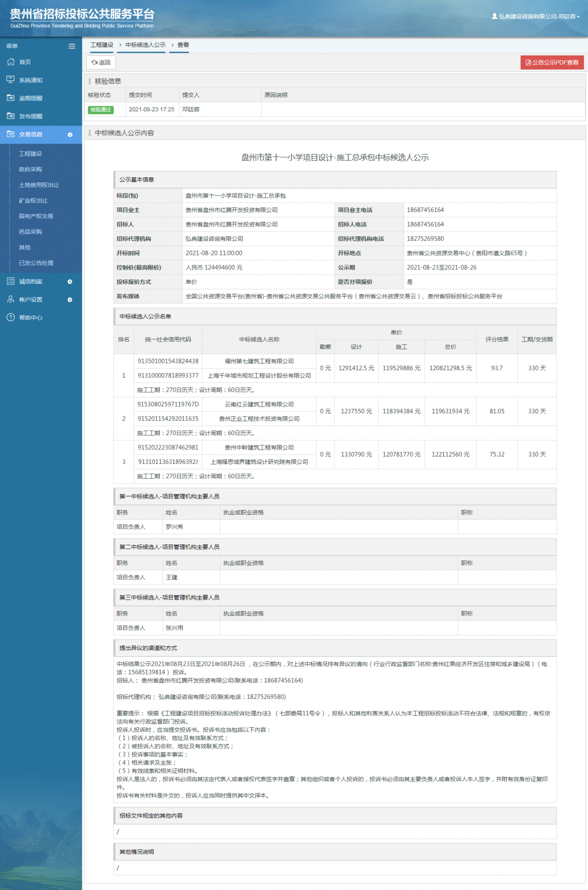Image resolution: width=588 pixels, height=890 pixels.
Task: Click the platform title 贵州省招标投标公共服务平台
Action: pyautogui.click(x=82, y=14)
